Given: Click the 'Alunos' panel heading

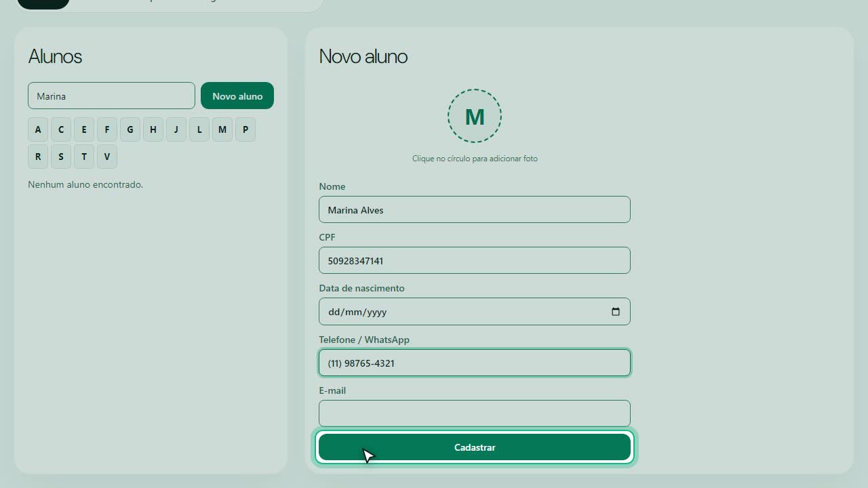Looking at the screenshot, I should pyautogui.click(x=55, y=56).
